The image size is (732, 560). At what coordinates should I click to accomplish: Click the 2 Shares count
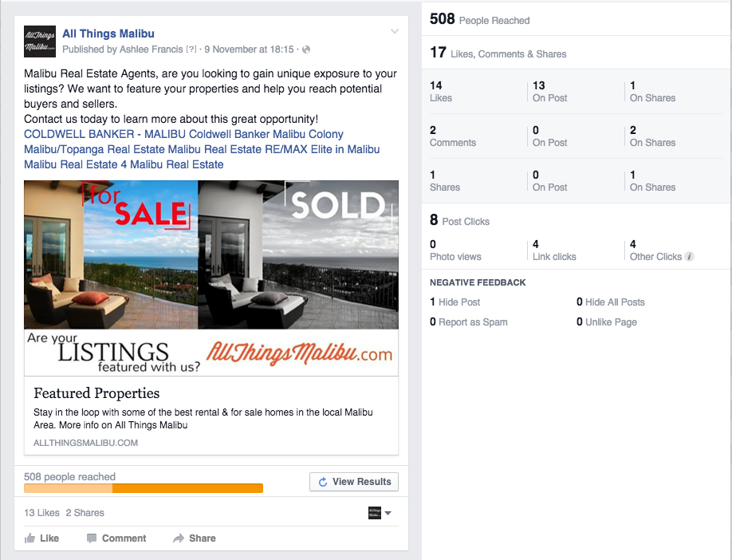pyautogui.click(x=85, y=513)
